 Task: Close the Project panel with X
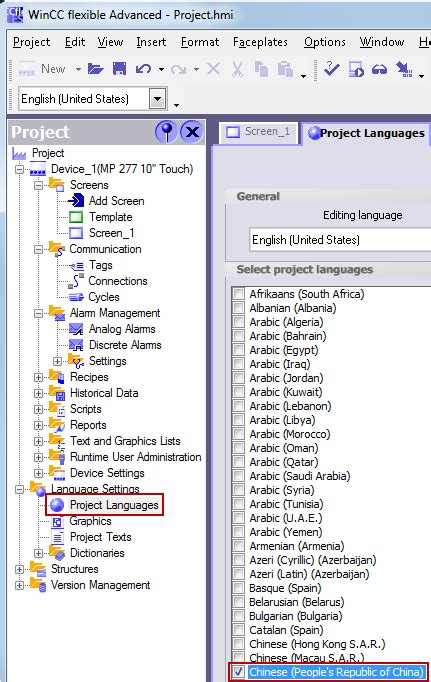[192, 131]
